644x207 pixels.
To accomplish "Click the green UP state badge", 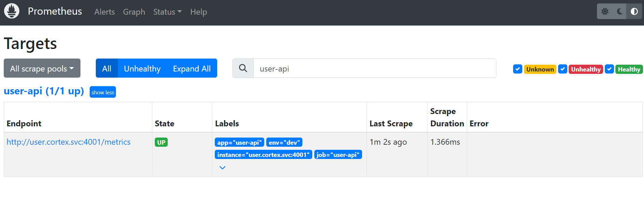I will pyautogui.click(x=161, y=142).
